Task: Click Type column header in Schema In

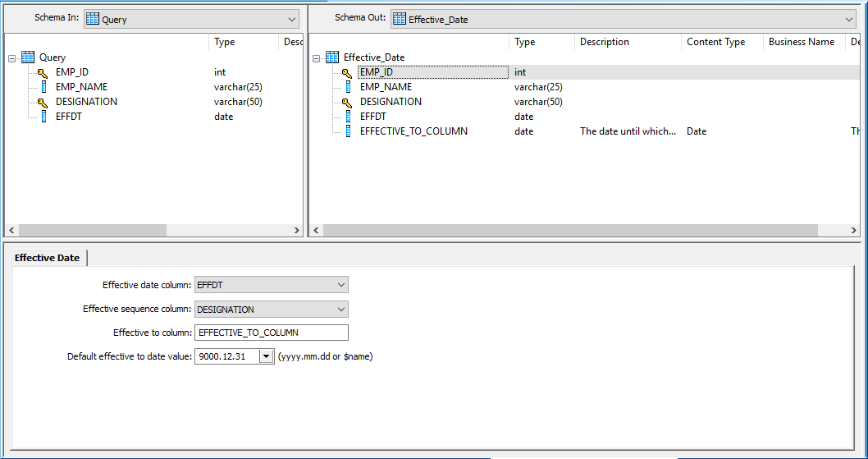Action: (x=244, y=42)
